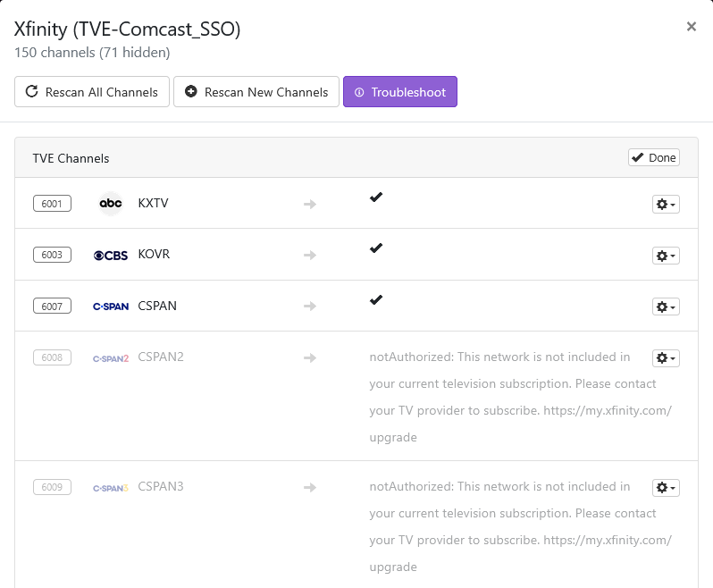
Task: Click the C-SPAN3 channel logo
Action: coord(111,488)
